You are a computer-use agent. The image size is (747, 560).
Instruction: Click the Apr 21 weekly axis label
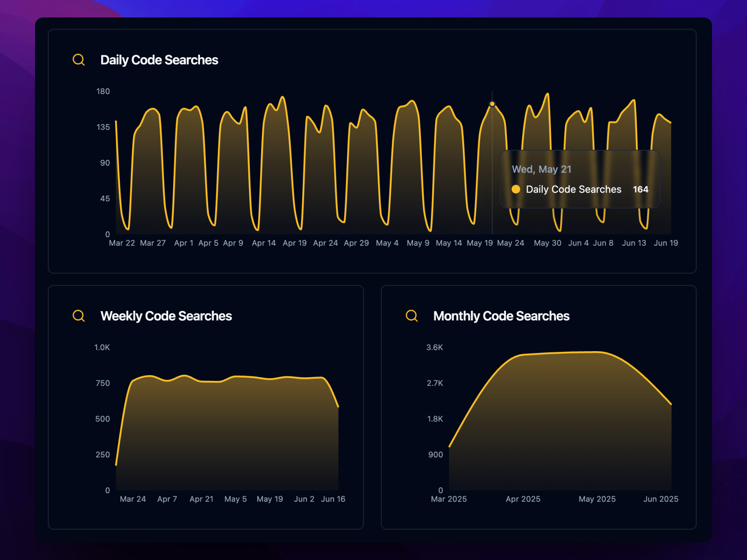(x=201, y=499)
